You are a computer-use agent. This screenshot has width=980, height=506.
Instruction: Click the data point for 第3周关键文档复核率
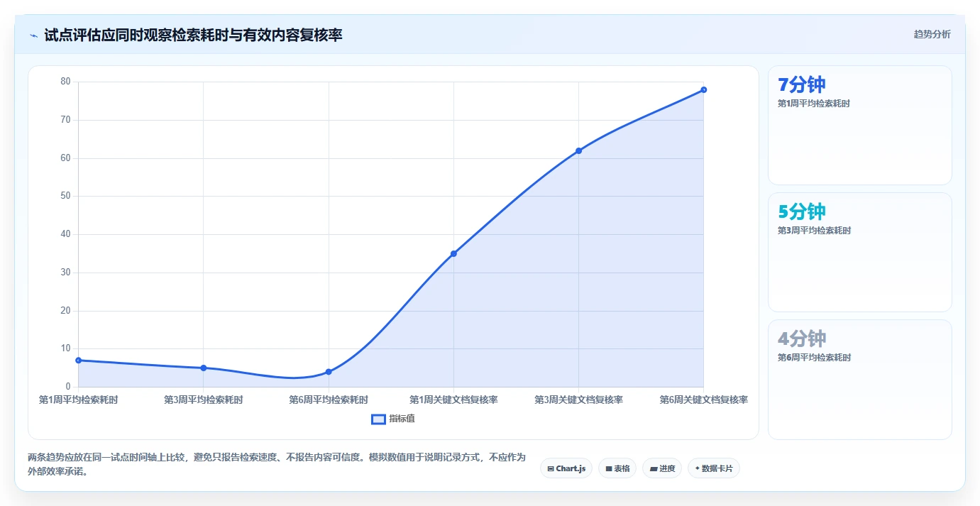coord(578,150)
